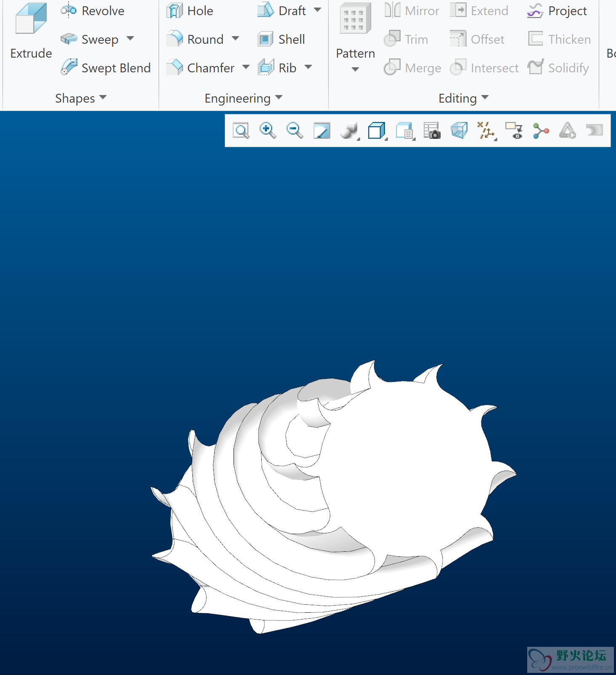
Task: Click the Extend command
Action: tap(479, 11)
